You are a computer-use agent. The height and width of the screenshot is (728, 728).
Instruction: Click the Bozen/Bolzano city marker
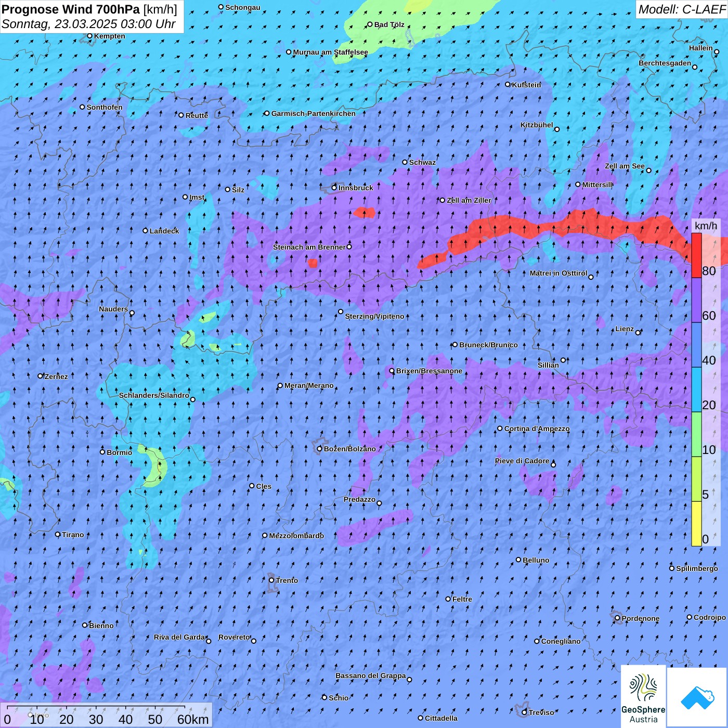pos(319,449)
